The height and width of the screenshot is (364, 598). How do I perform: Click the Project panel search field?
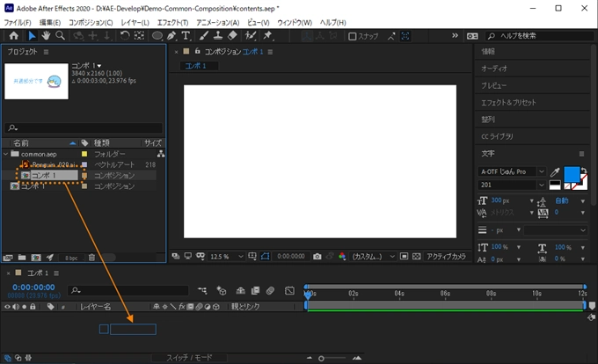[x=84, y=127]
